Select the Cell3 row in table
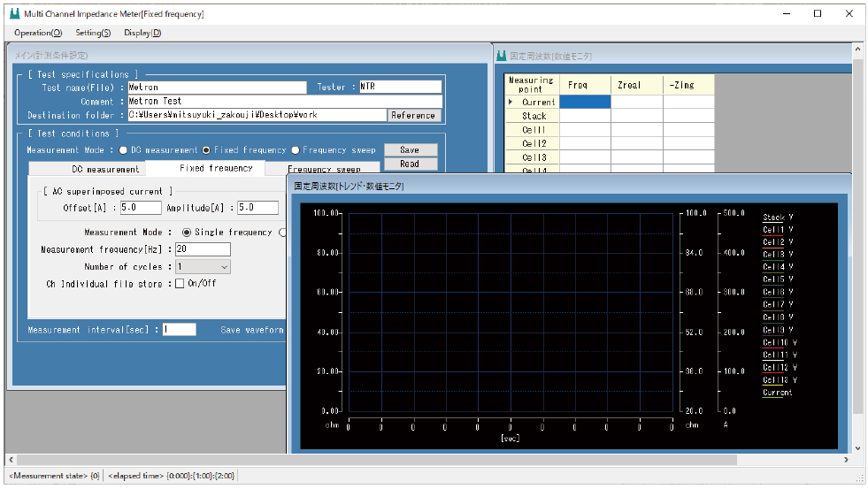This screenshot has width=868, height=489. pyautogui.click(x=534, y=157)
